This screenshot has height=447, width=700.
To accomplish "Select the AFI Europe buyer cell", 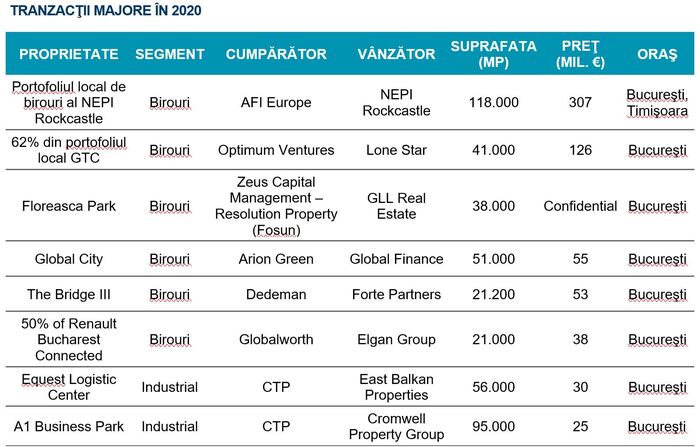I will (276, 102).
